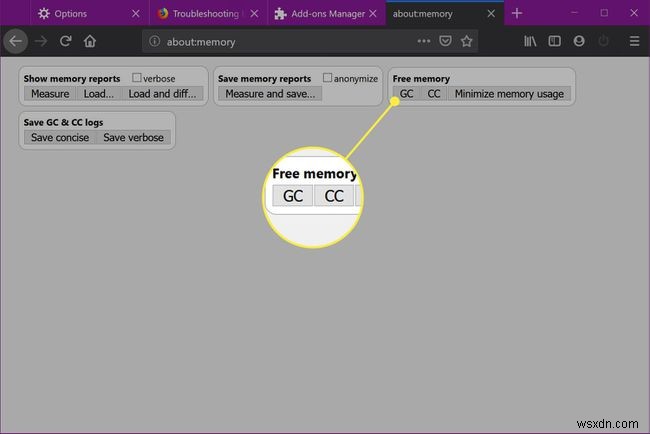This screenshot has height=434, width=650.
Task: Open the hamburger application menu
Action: [634, 41]
